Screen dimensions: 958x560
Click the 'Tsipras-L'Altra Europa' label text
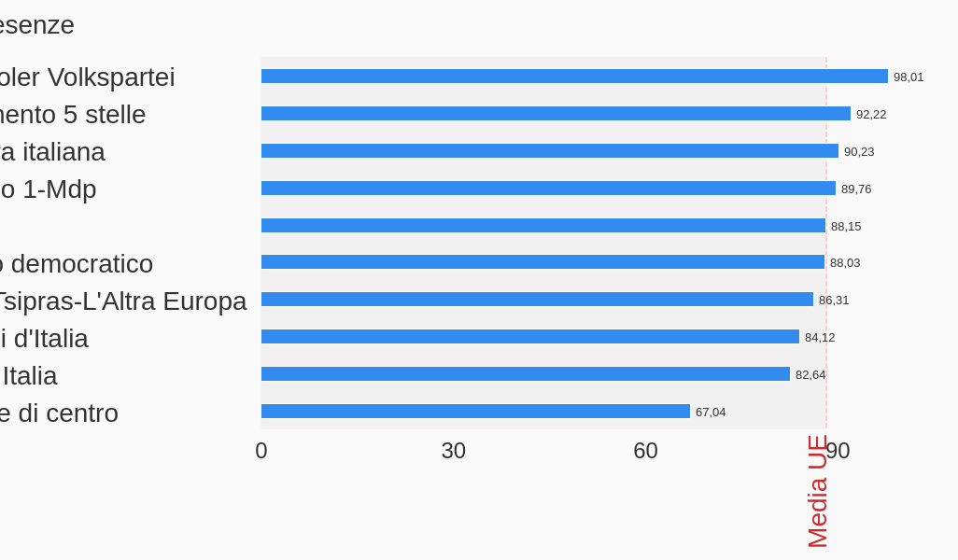pos(121,301)
